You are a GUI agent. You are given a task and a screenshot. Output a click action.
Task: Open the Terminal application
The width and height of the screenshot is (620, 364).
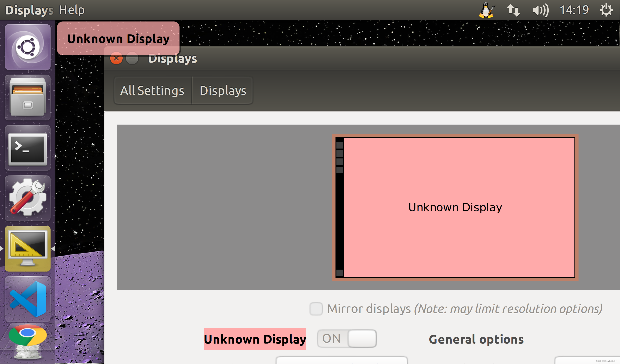(x=28, y=150)
